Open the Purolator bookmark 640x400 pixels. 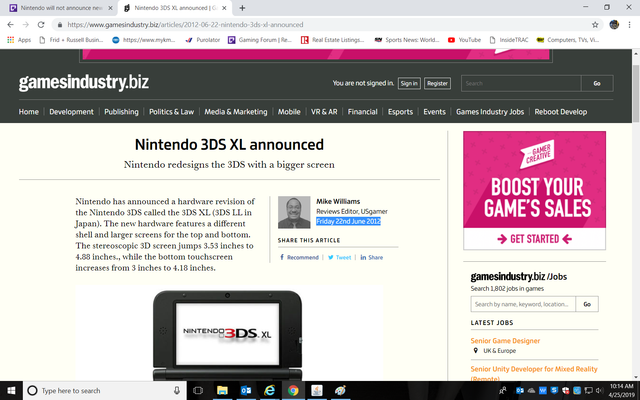click(x=203, y=40)
